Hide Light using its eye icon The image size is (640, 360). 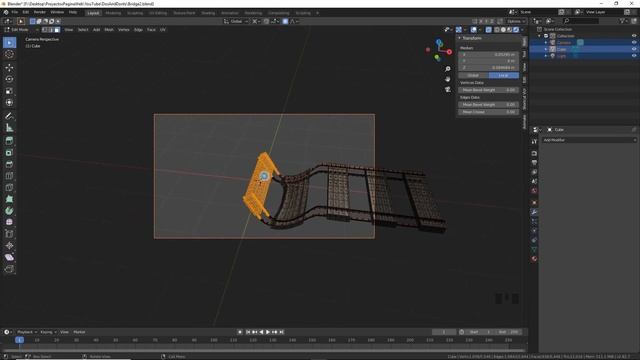pyautogui.click(x=634, y=56)
